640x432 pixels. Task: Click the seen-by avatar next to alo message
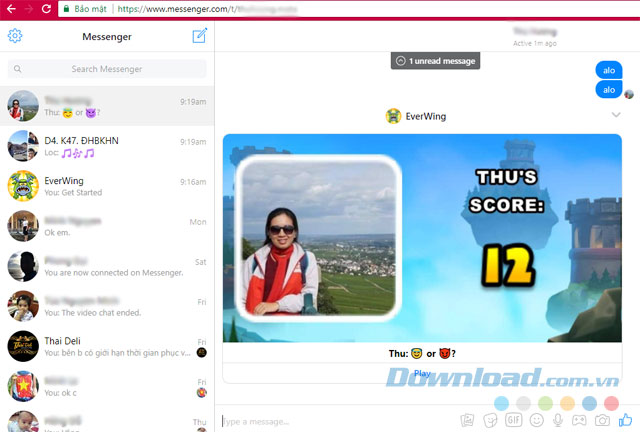[629, 94]
